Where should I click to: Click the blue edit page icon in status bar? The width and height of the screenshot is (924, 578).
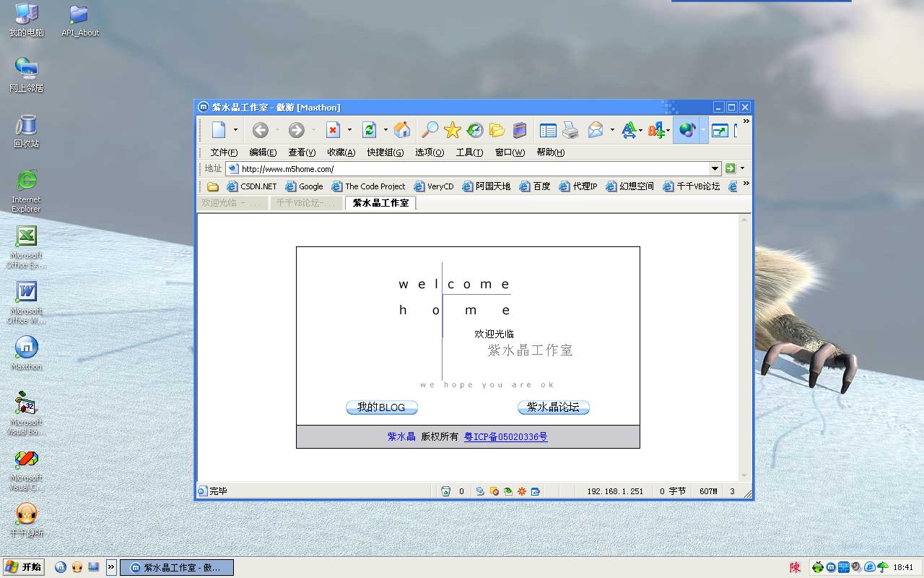[x=536, y=491]
